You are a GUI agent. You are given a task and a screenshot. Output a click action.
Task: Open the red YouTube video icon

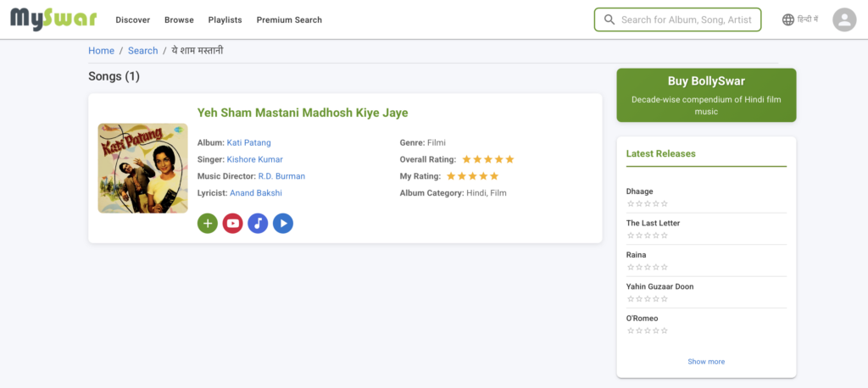[232, 223]
